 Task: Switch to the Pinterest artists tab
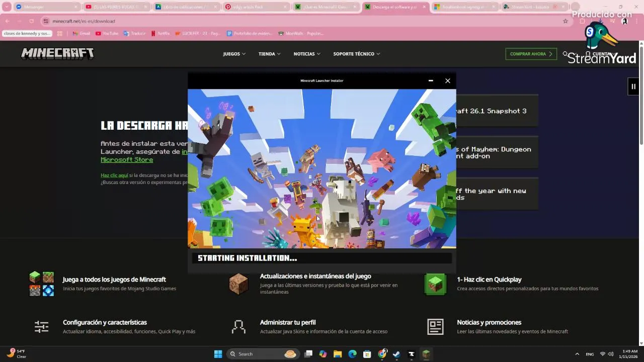tap(256, 7)
